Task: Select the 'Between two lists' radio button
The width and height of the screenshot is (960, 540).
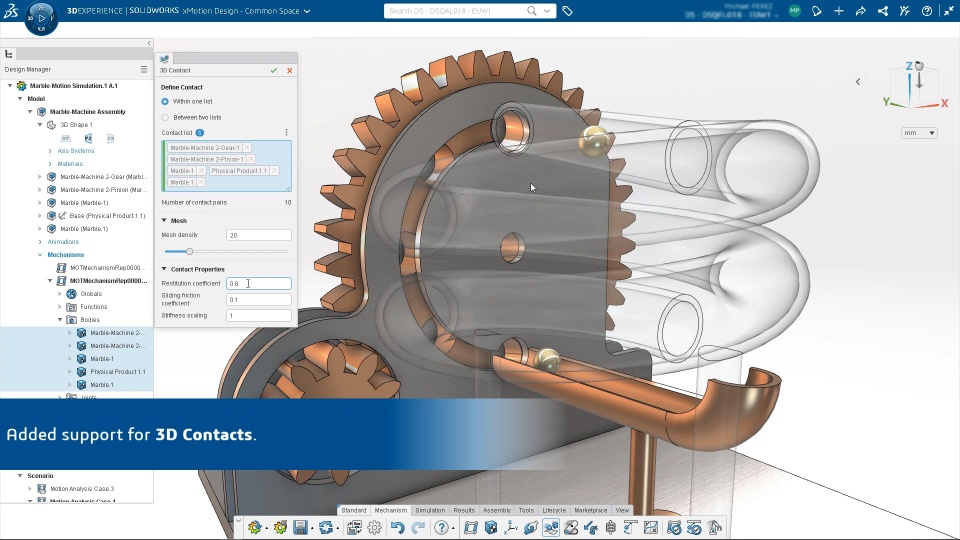Action: pos(165,118)
